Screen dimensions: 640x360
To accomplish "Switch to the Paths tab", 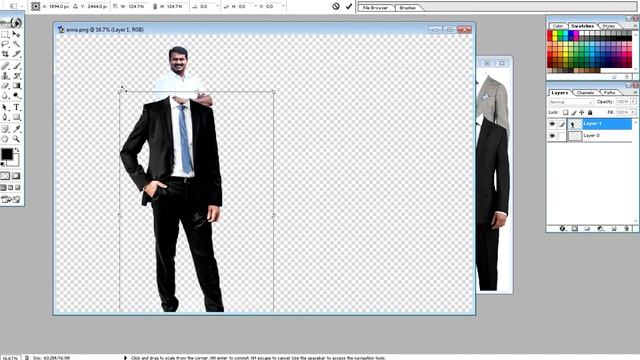I will coord(610,93).
